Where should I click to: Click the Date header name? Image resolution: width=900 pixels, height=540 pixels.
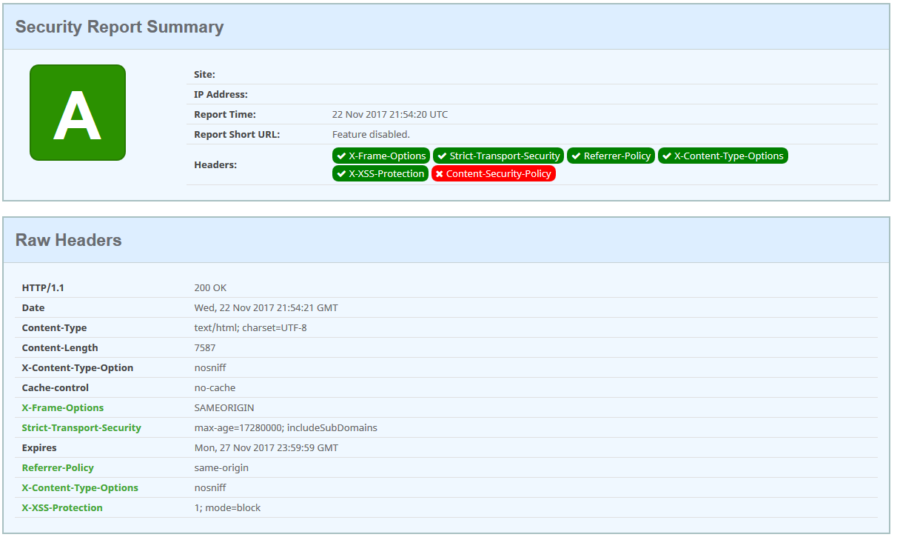[33, 308]
